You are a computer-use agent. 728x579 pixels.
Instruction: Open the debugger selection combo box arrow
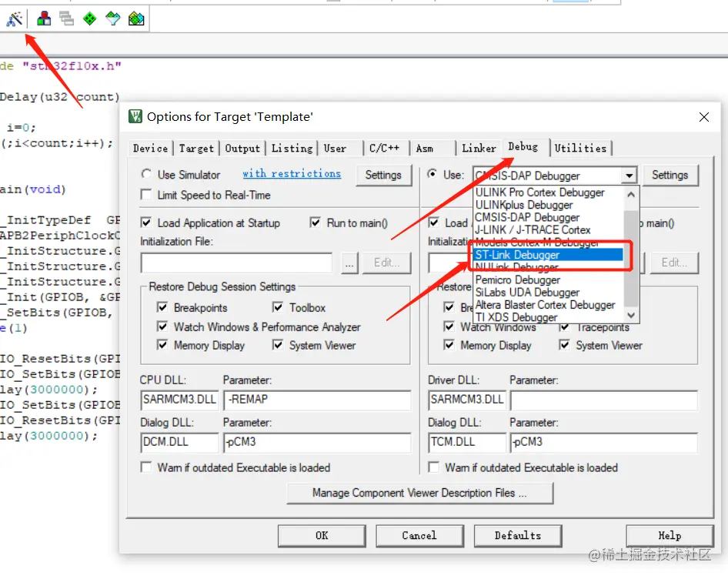coord(629,176)
